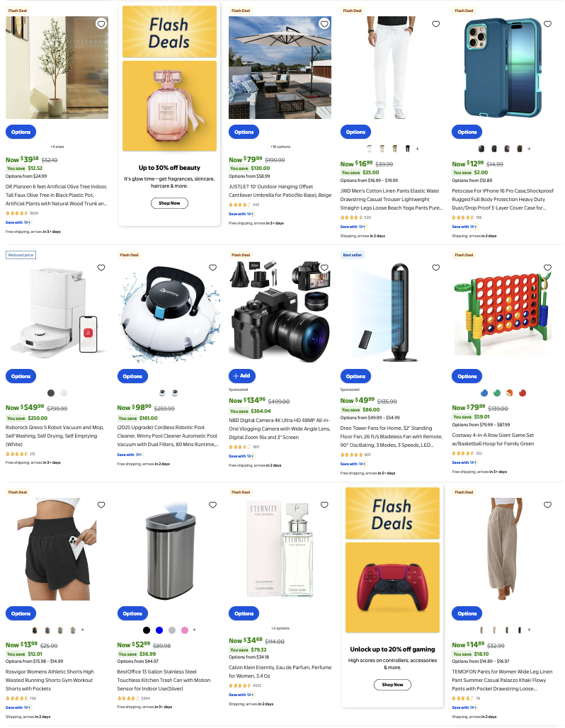Image resolution: width=565 pixels, height=728 pixels.
Task: Add the patio cantilever umbrella to favorites
Action: pos(324,23)
